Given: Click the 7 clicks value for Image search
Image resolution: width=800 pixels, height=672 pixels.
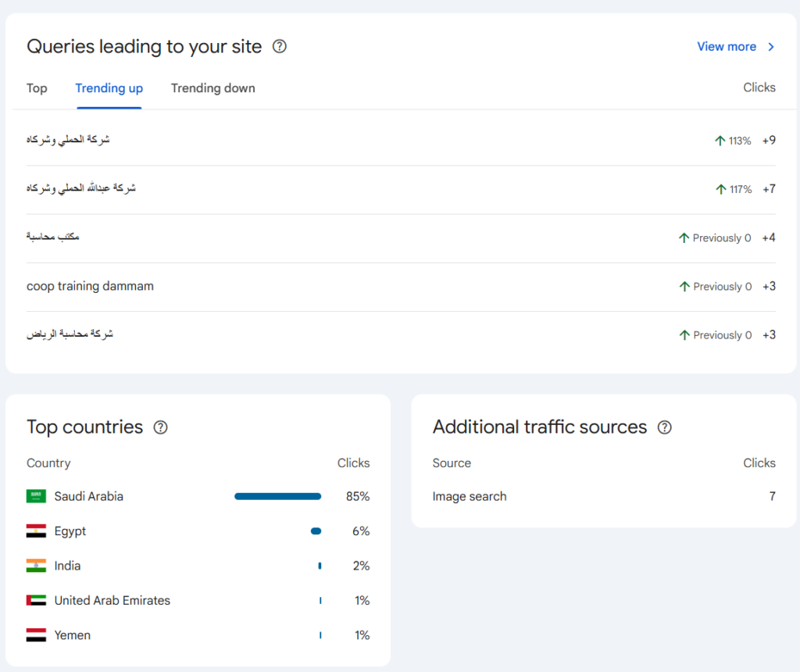Looking at the screenshot, I should pyautogui.click(x=773, y=496).
